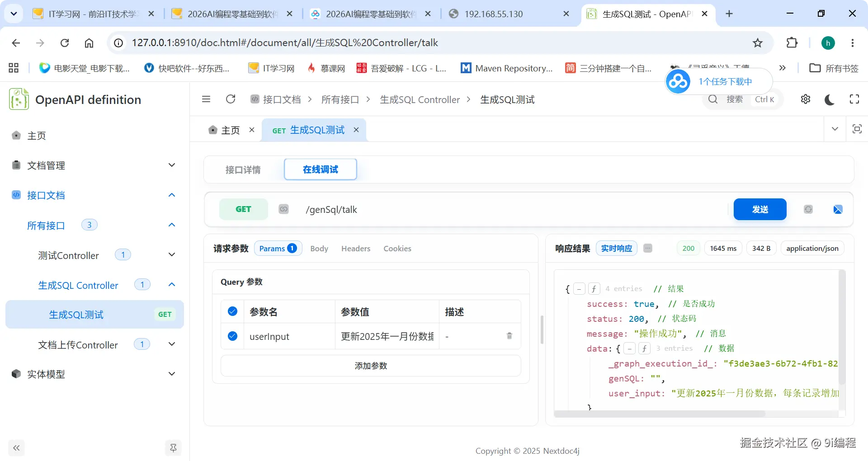The image size is (868, 461).
Task: Collapse the root JSON object minus icon
Action: pos(579,289)
